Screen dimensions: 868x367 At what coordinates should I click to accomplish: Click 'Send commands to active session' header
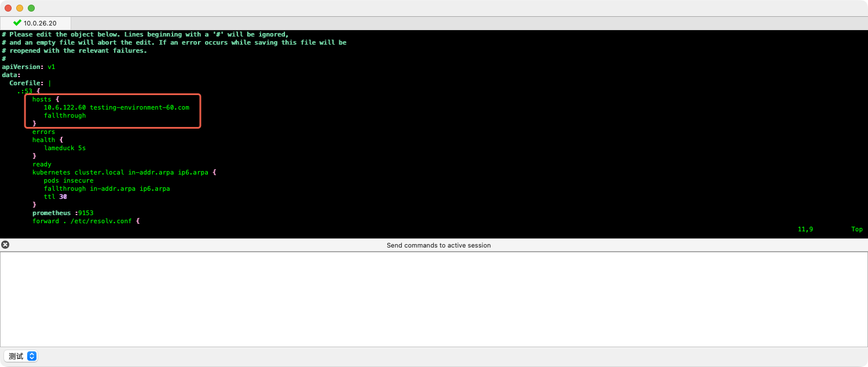point(438,245)
